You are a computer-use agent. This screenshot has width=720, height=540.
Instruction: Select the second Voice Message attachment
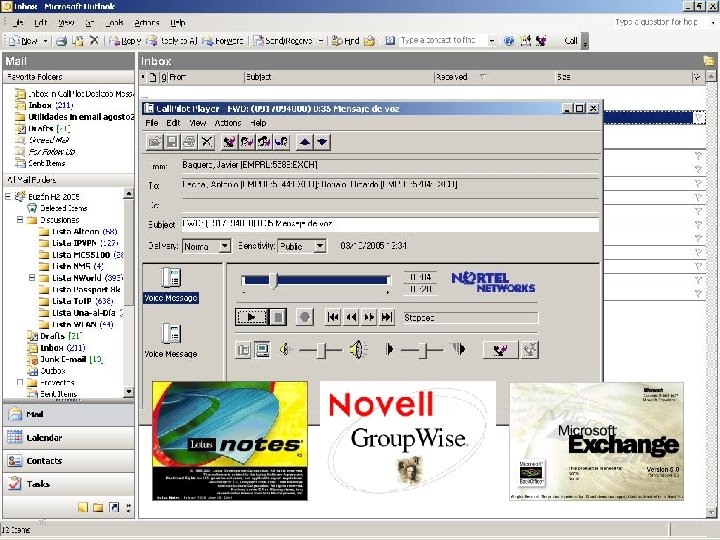[x=171, y=340]
